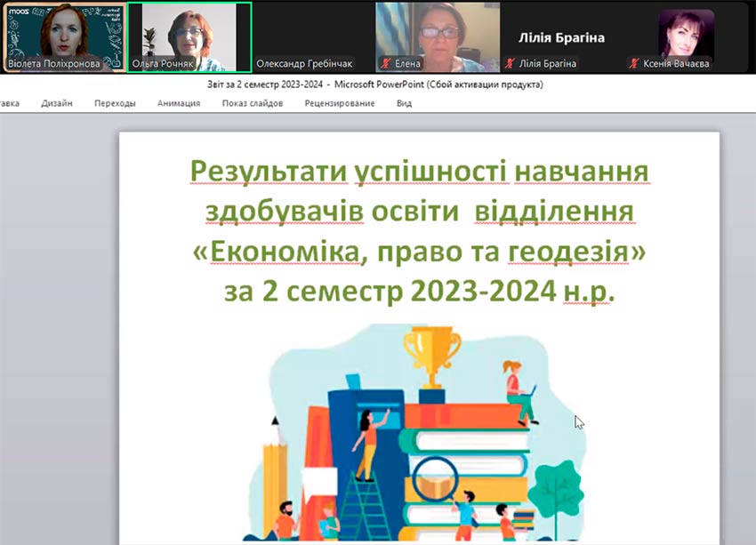Click the person sitting with laptop on books
The width and height of the screenshot is (756, 545).
pos(519,389)
